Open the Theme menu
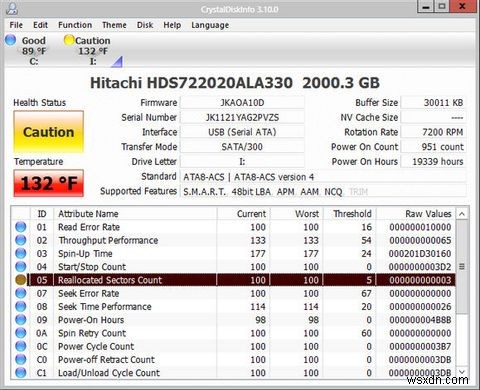This screenshot has width=480, height=390. pos(114,25)
